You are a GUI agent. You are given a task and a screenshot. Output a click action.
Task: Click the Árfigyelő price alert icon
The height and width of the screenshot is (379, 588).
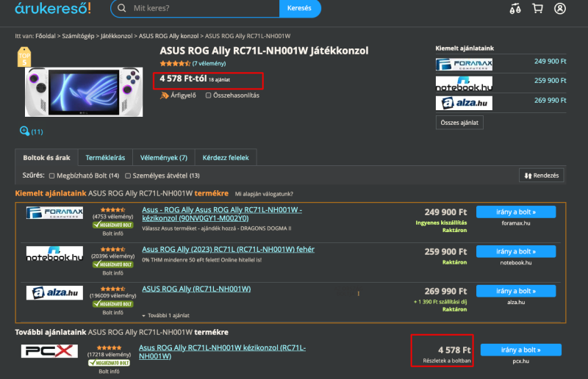click(164, 95)
